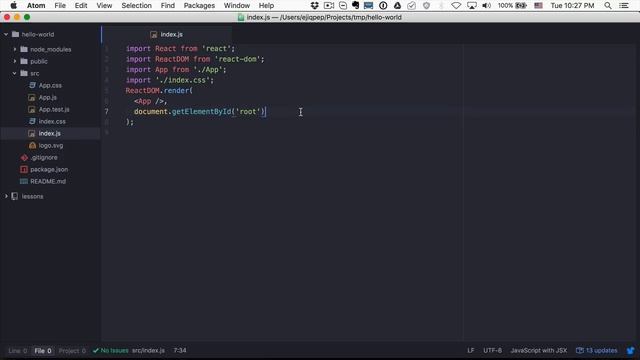This screenshot has width=640, height=360.
Task: Open App.css in the tree
Action: 50,85
